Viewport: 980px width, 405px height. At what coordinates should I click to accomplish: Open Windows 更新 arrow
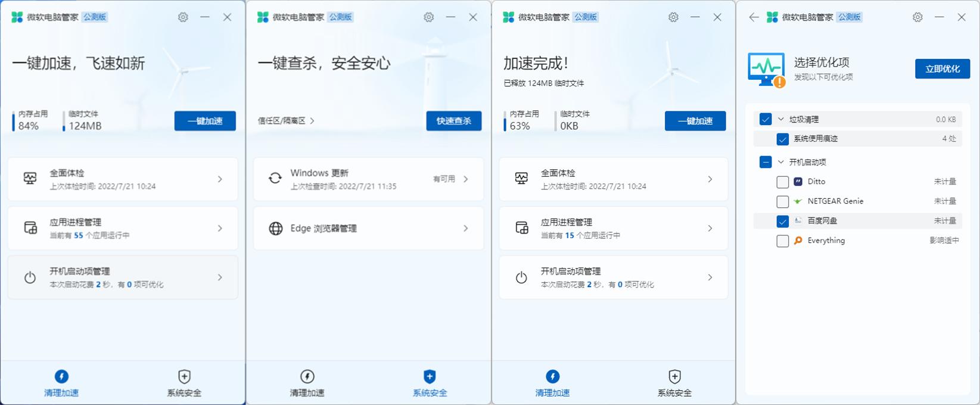pyautogui.click(x=466, y=179)
